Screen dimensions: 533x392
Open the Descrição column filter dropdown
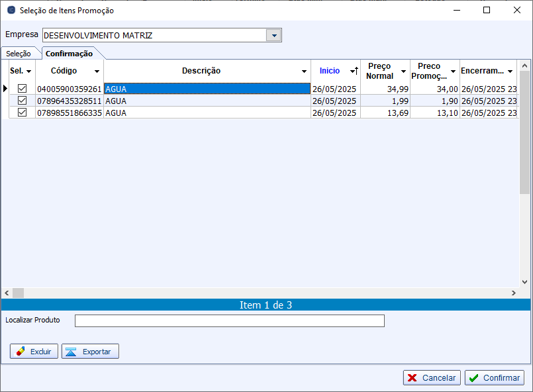click(304, 72)
